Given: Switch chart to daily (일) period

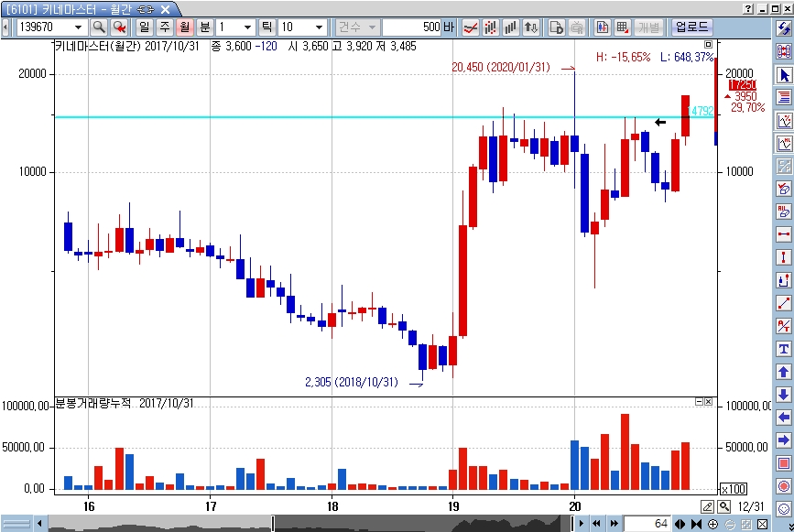Looking at the screenshot, I should 145,27.
